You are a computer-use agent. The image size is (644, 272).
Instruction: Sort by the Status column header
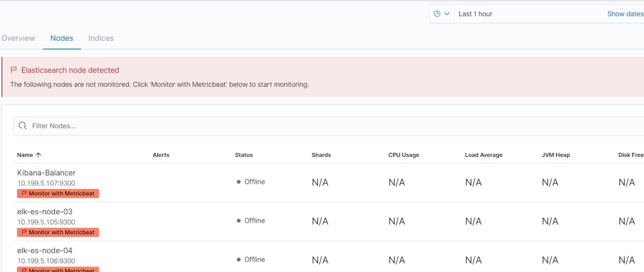244,155
